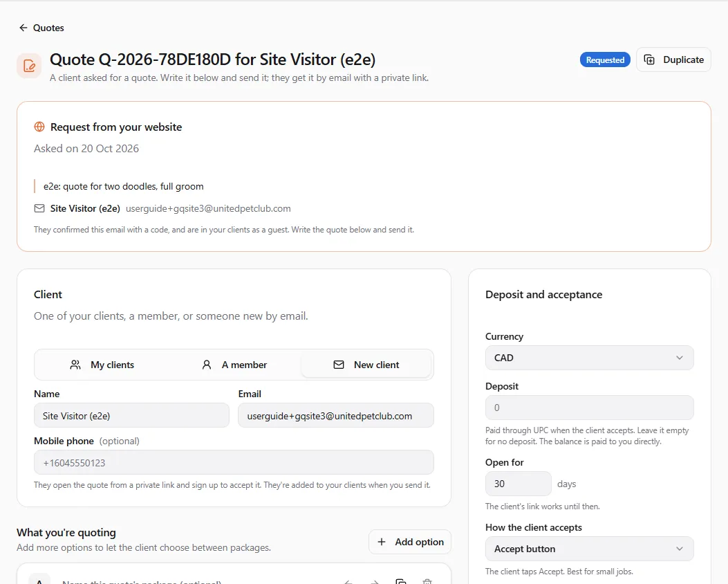Click the 'What you're quoting' heading

tap(66, 532)
